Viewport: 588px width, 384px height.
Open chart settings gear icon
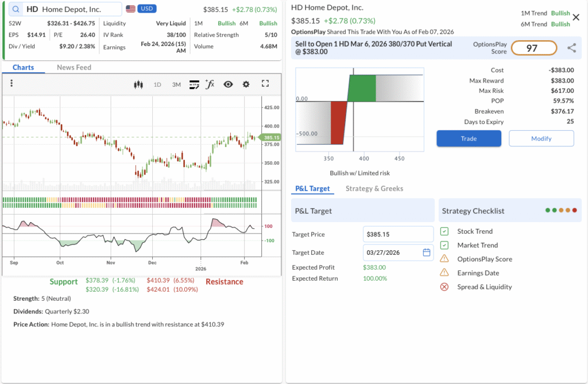click(246, 84)
